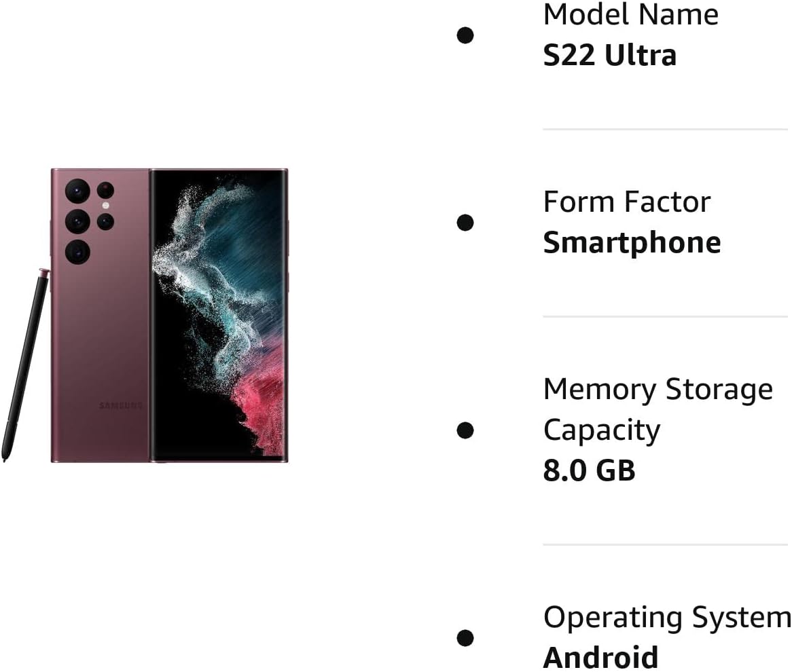This screenshot has height=672, width=792.
Task: Click the small top-right camera sensor
Action: 105,190
